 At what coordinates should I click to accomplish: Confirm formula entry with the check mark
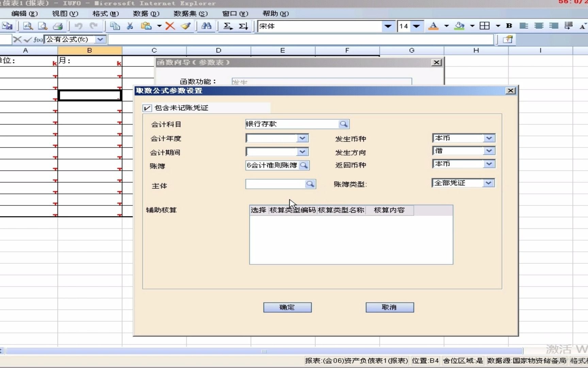pos(28,39)
